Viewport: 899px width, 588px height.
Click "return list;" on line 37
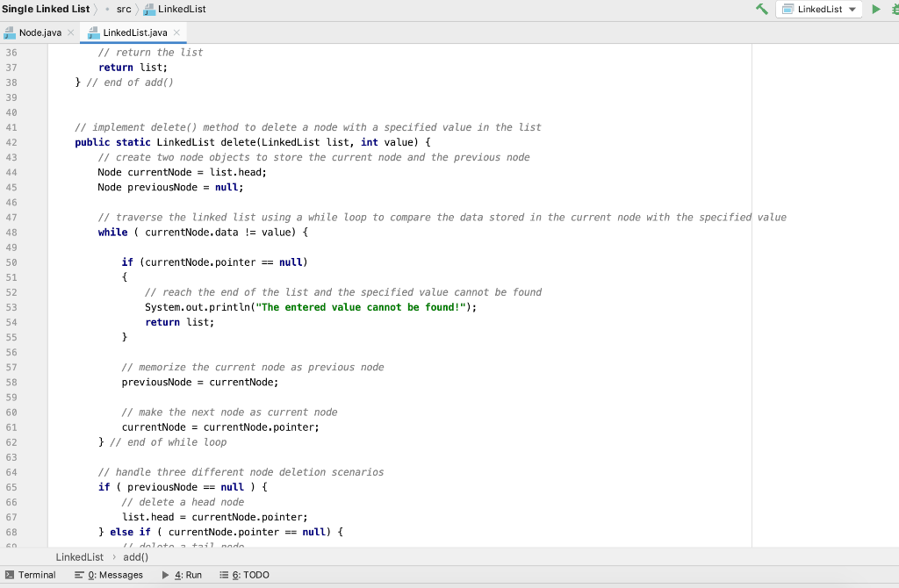click(133, 67)
